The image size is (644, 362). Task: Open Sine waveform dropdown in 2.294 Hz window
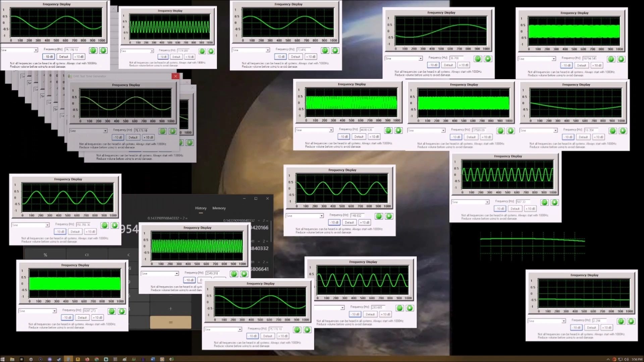[x=563, y=321]
